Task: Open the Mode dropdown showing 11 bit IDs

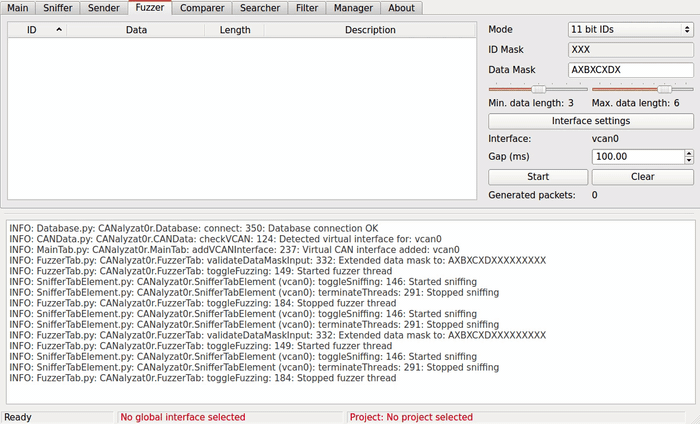Action: click(631, 29)
